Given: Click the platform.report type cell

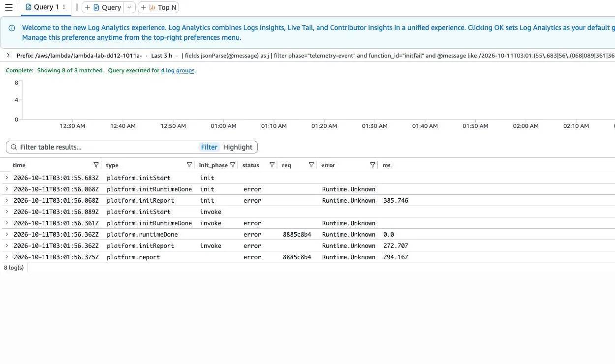Looking at the screenshot, I should (x=133, y=257).
